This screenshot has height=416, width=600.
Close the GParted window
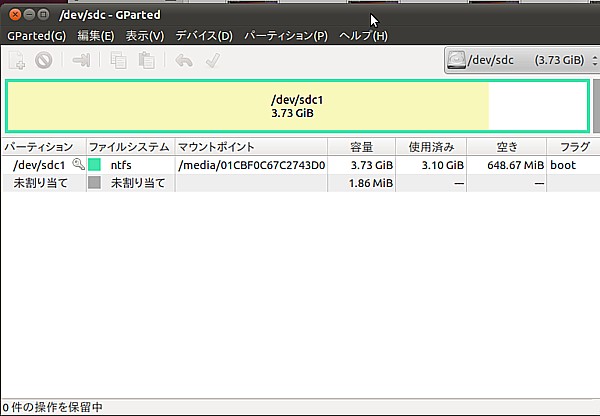tap(15, 15)
